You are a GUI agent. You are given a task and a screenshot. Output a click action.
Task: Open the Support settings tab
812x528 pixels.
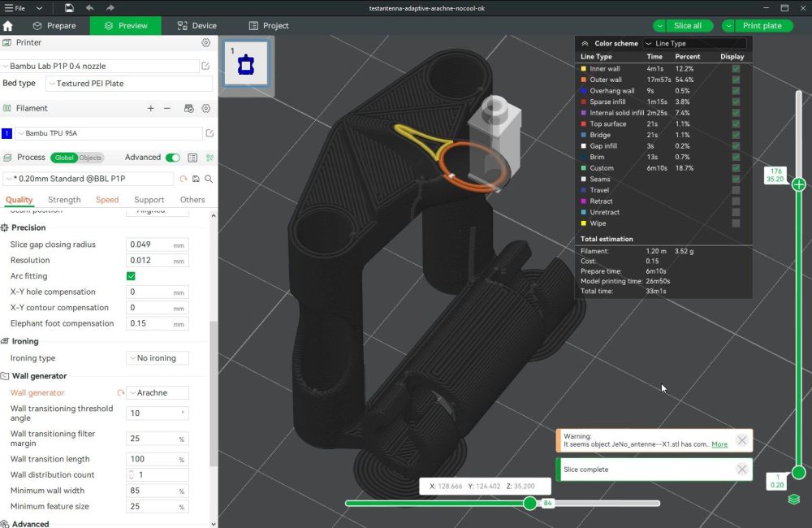click(x=149, y=200)
